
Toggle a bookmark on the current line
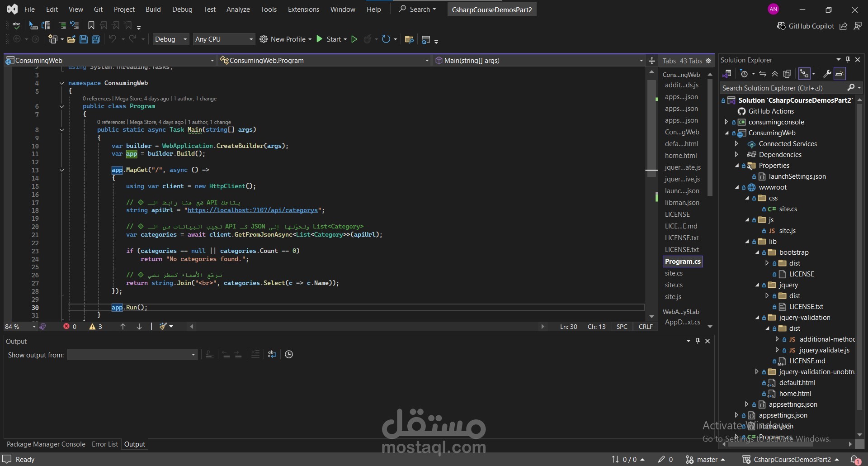coord(91,25)
